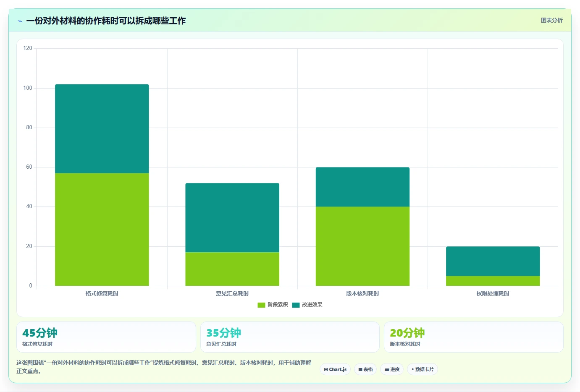
Task: Click the teal 改进效果 bar for 格式修复耗时
Action: coord(102,128)
